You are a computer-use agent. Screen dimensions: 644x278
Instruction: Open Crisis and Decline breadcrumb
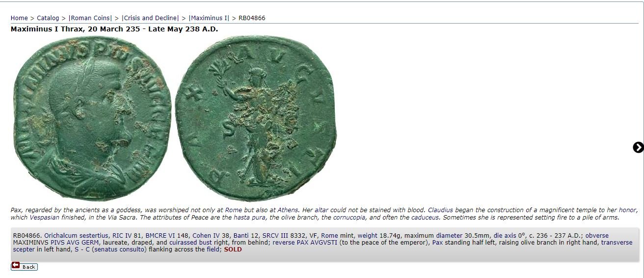click(x=150, y=18)
